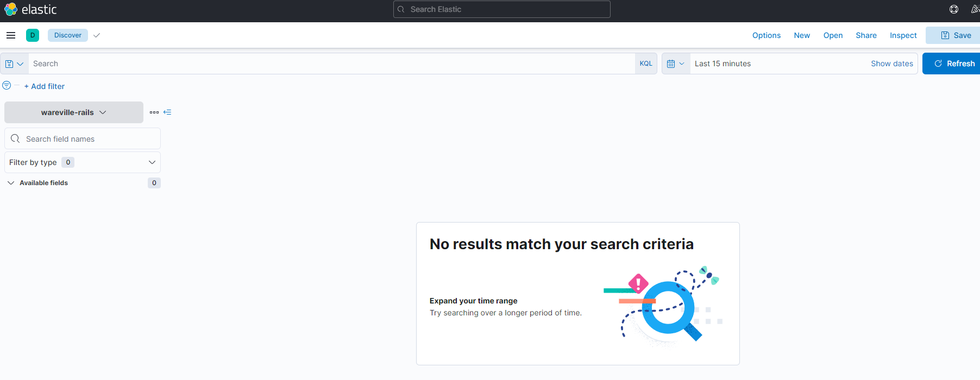Click Show dates link
The width and height of the screenshot is (980, 380).
pyautogui.click(x=892, y=64)
